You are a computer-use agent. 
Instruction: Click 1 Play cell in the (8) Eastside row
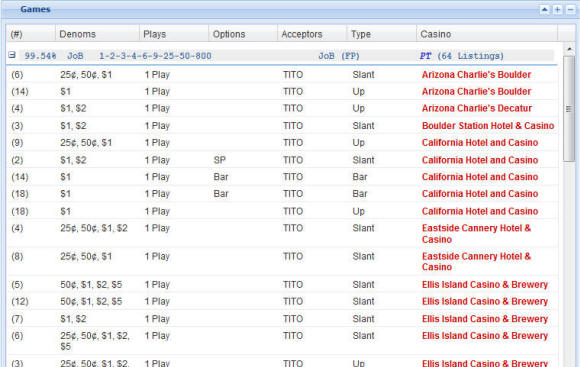[x=157, y=256]
